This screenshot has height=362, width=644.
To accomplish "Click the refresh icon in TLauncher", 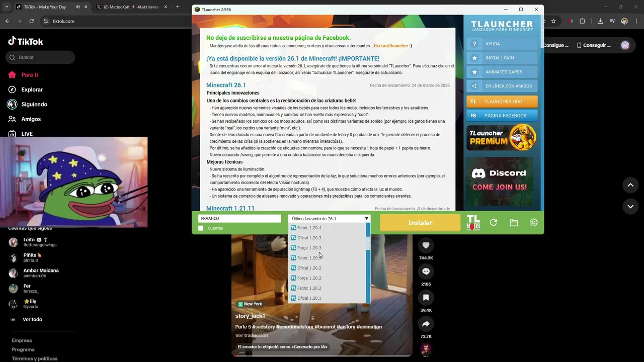I will pos(494,223).
